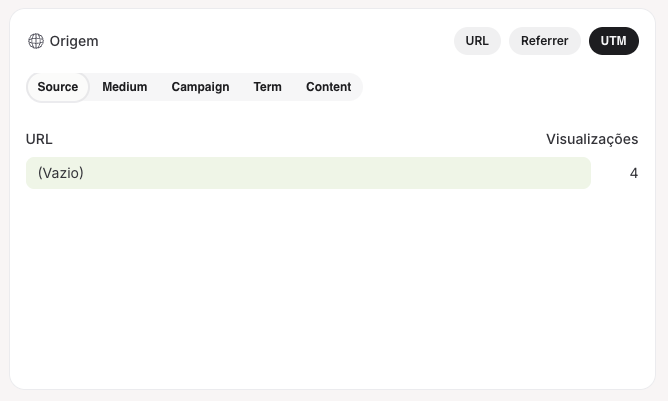Select the (Vazio) row label

[x=60, y=173]
